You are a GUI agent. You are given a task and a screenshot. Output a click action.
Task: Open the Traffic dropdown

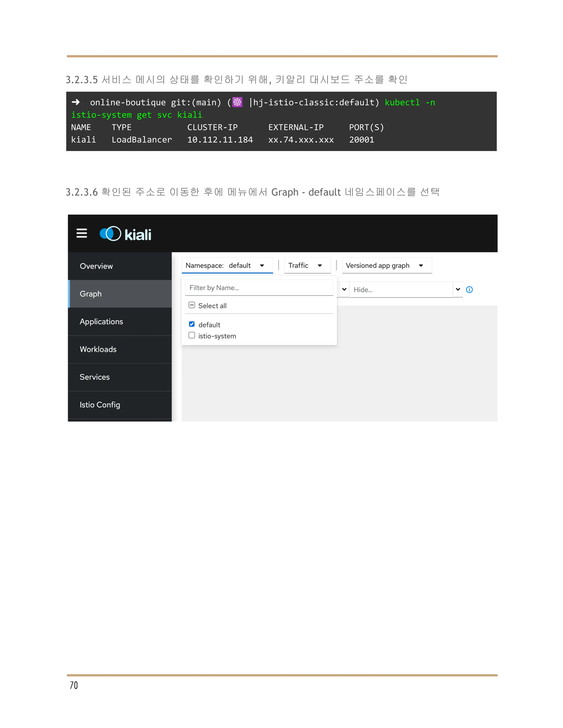click(308, 266)
